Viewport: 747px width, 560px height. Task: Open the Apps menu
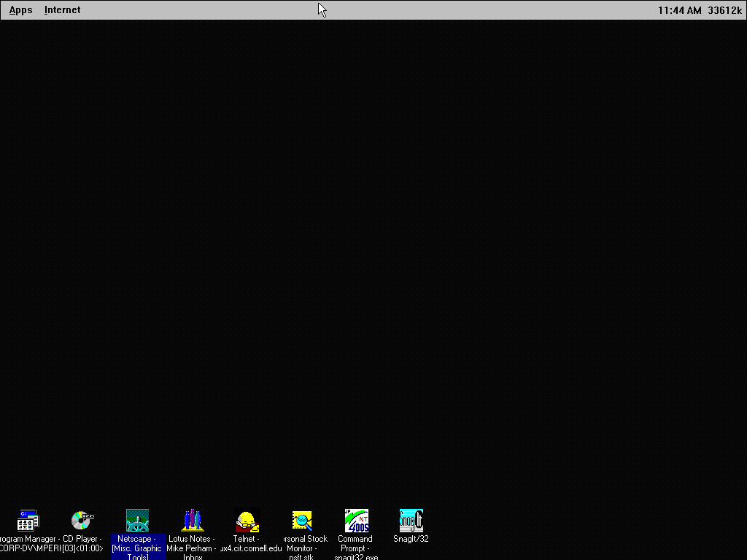click(x=20, y=9)
